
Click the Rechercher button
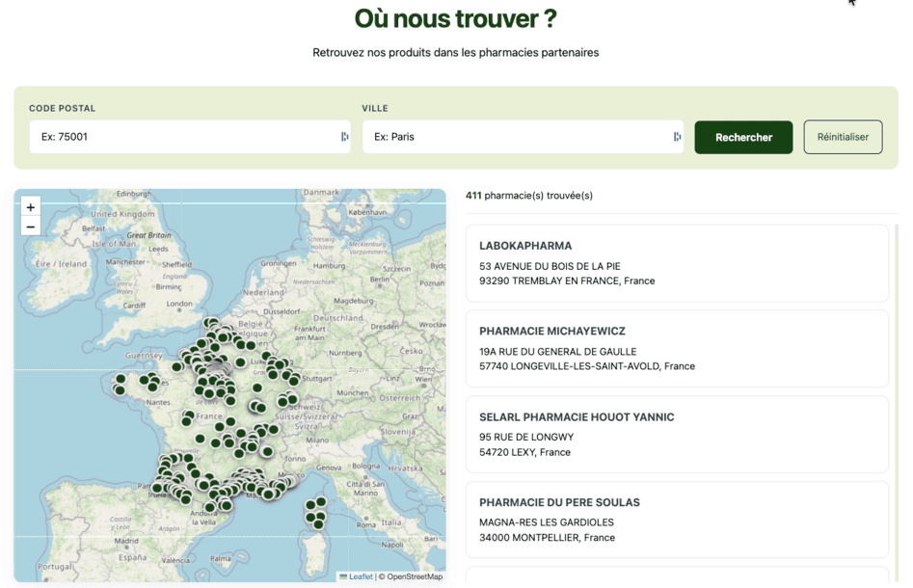pyautogui.click(x=743, y=138)
